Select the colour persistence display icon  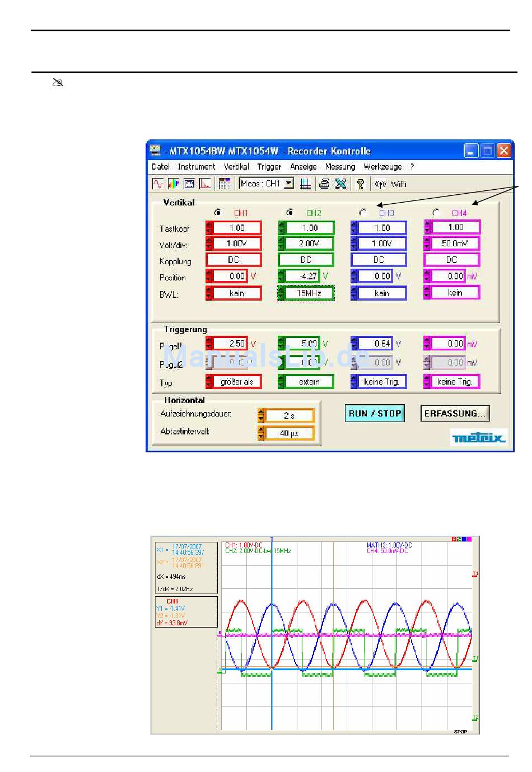coord(174,184)
